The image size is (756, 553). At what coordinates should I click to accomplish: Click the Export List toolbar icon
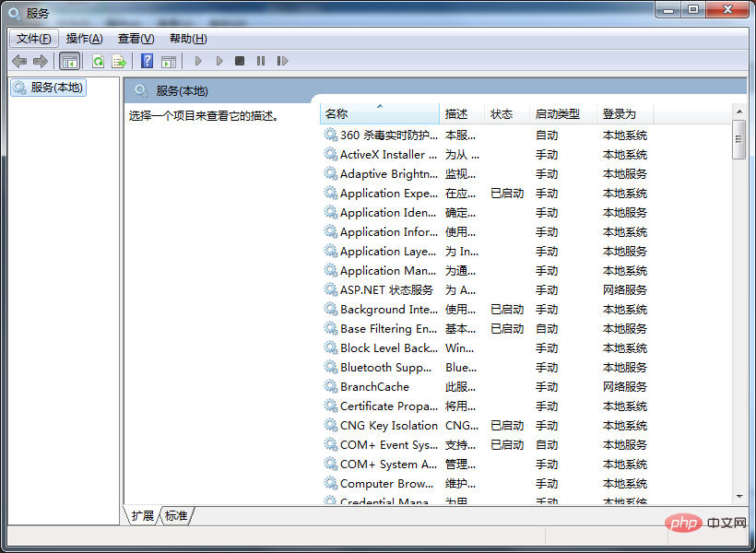click(119, 61)
